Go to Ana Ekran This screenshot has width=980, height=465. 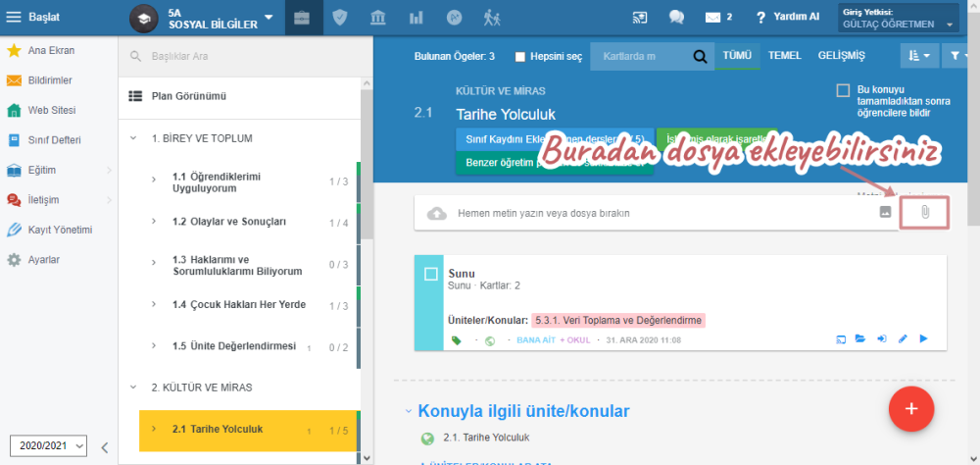pos(51,51)
